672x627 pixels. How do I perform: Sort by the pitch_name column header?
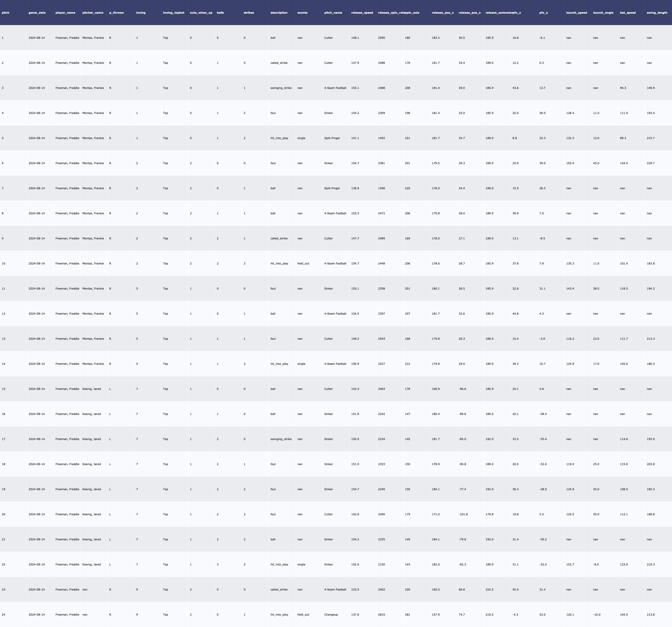[x=333, y=13]
